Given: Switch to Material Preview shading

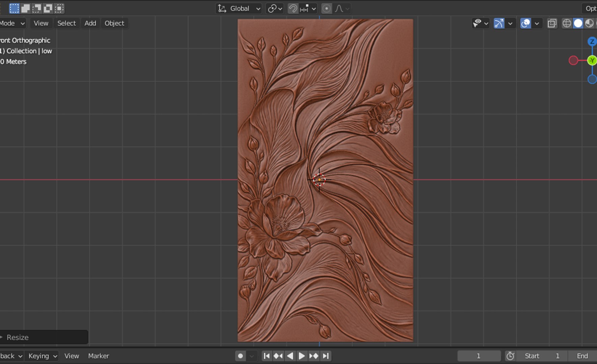Looking at the screenshot, I should point(589,23).
